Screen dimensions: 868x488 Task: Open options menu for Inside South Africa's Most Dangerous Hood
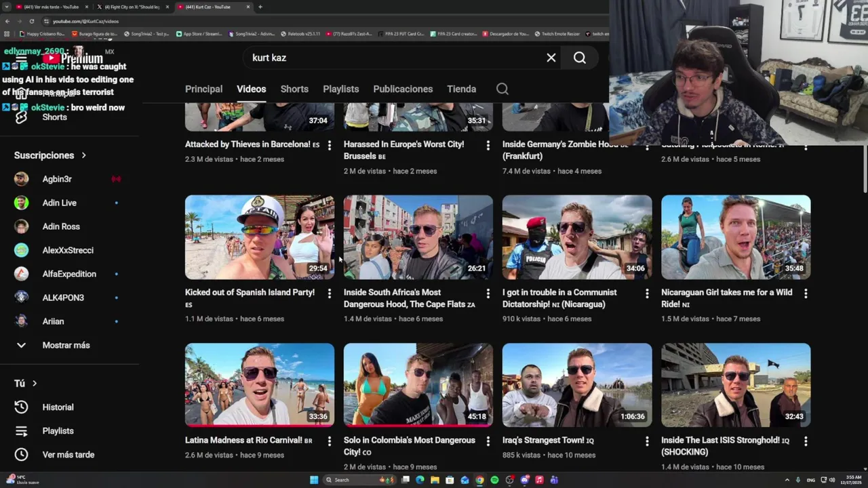pyautogui.click(x=488, y=293)
